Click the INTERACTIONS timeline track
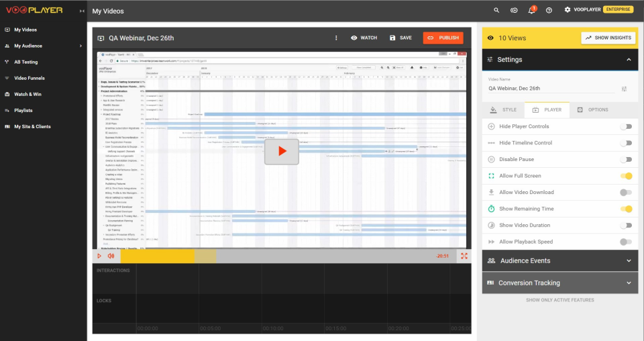The width and height of the screenshot is (644, 341). pyautogui.click(x=282, y=279)
